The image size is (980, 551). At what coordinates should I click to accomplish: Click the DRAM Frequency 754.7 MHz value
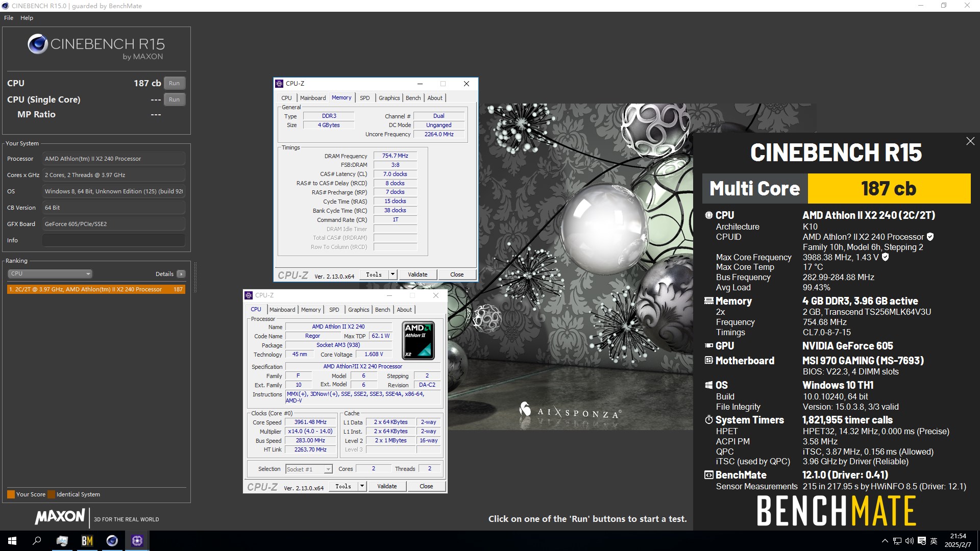tap(395, 156)
